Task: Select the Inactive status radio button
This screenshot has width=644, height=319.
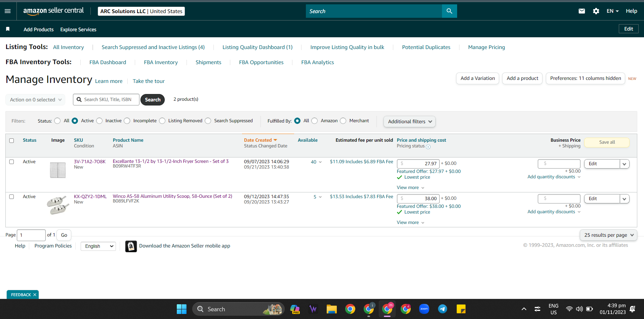Action: point(99,121)
